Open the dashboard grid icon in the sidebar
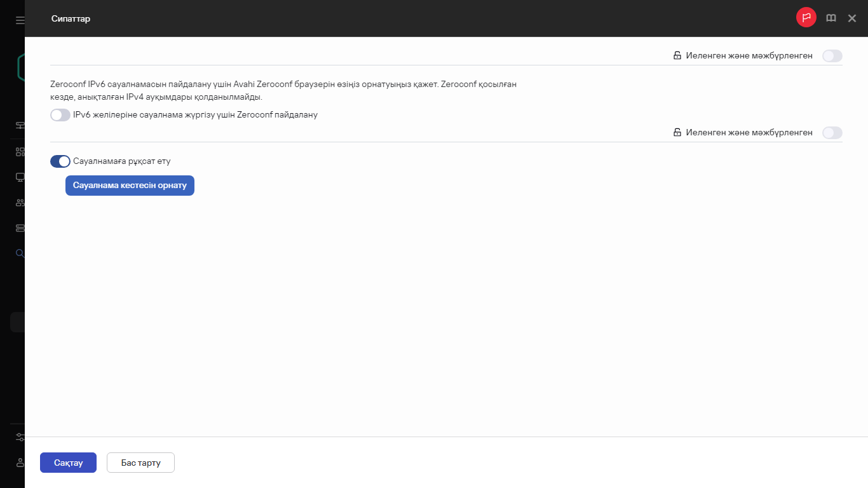 click(x=20, y=152)
